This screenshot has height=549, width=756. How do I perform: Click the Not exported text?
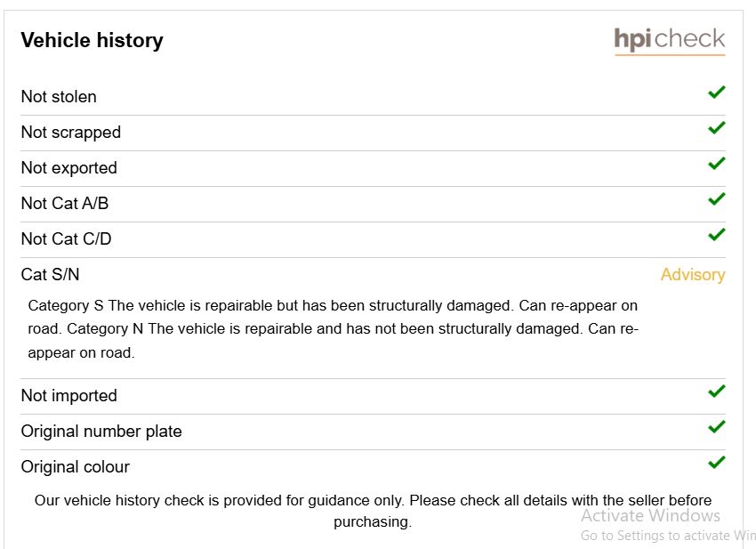tap(69, 168)
